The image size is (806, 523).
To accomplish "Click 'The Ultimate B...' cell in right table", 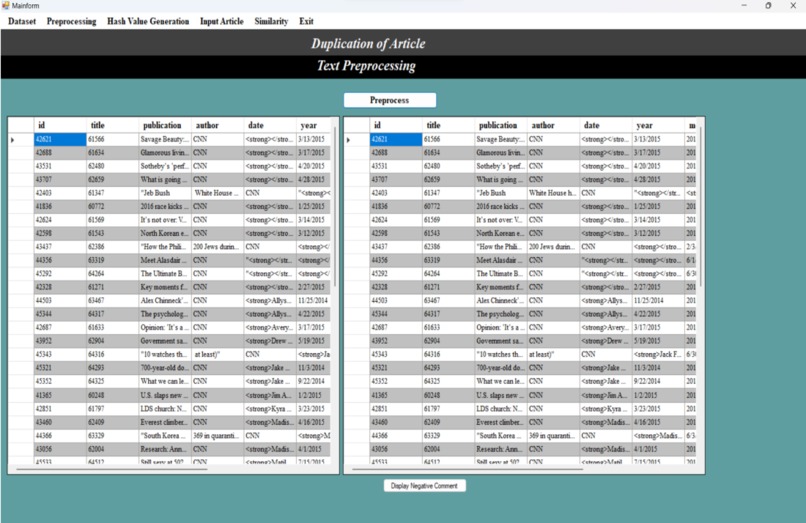I will (x=501, y=274).
